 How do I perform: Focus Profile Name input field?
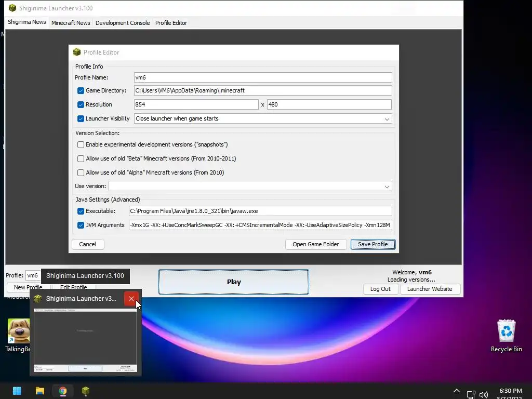pos(263,77)
